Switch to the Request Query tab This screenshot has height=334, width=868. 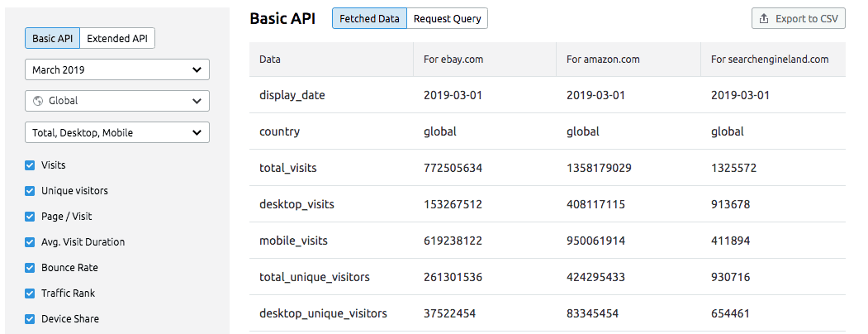(448, 18)
